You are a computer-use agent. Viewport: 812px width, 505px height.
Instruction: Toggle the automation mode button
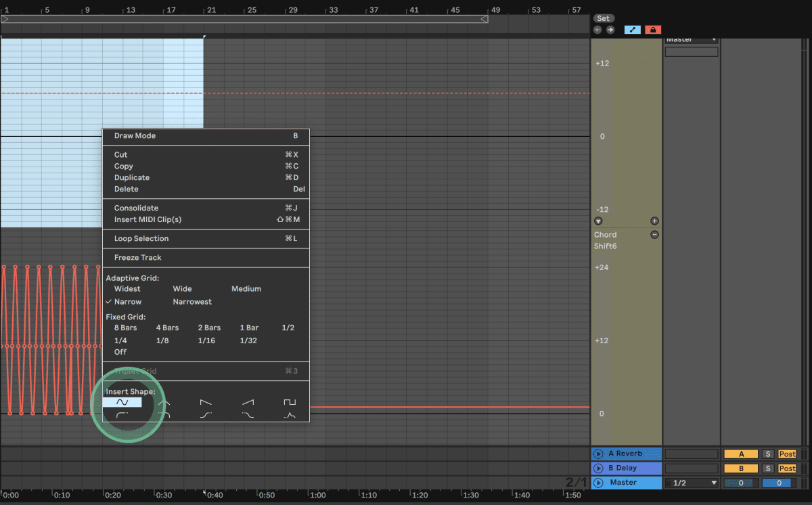point(633,30)
